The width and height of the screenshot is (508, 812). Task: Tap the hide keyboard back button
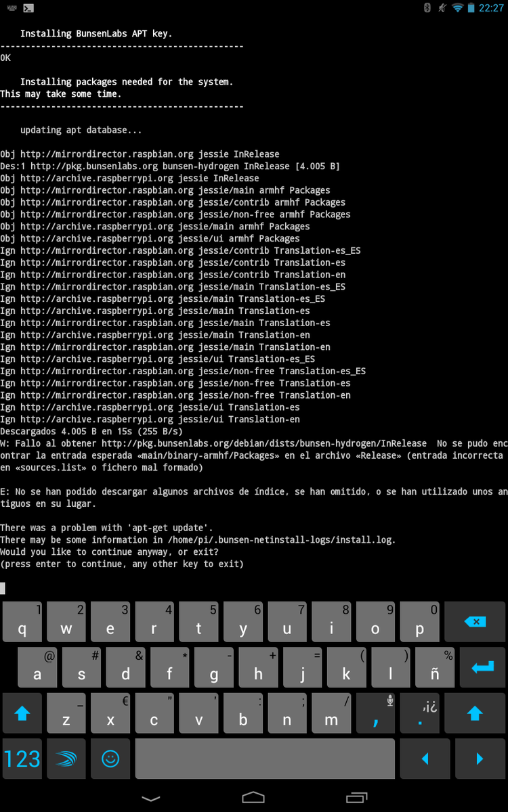pos(151,797)
